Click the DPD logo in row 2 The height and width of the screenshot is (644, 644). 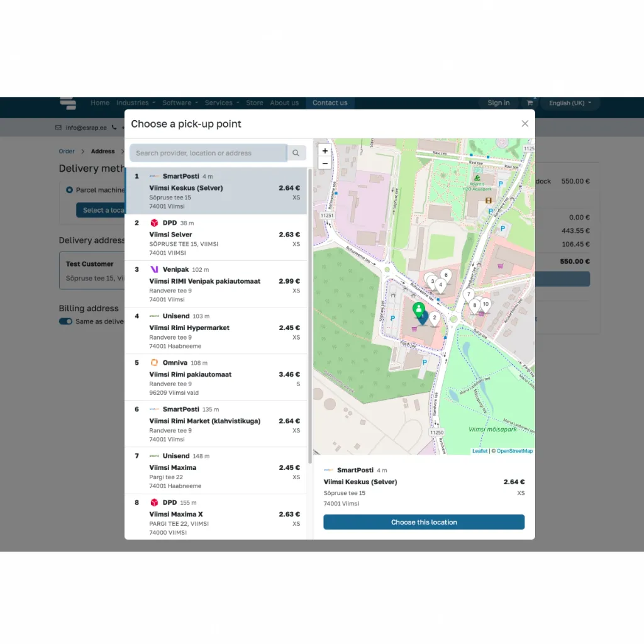coord(154,223)
